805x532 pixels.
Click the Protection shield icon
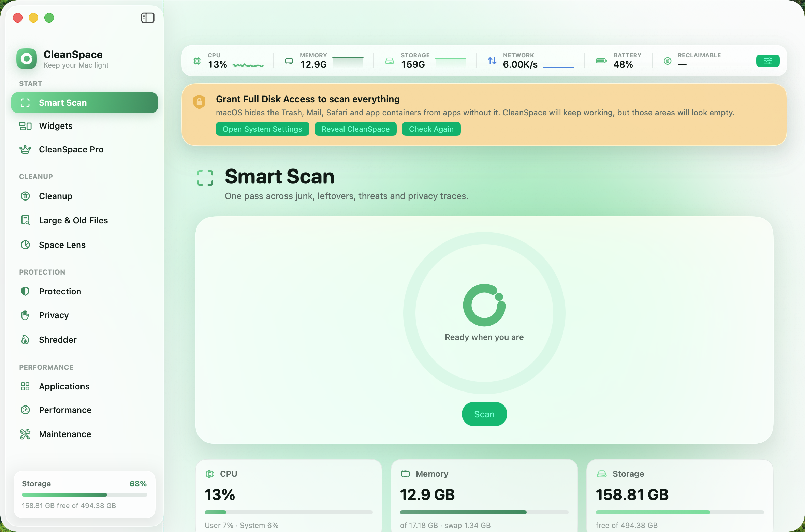(x=25, y=291)
